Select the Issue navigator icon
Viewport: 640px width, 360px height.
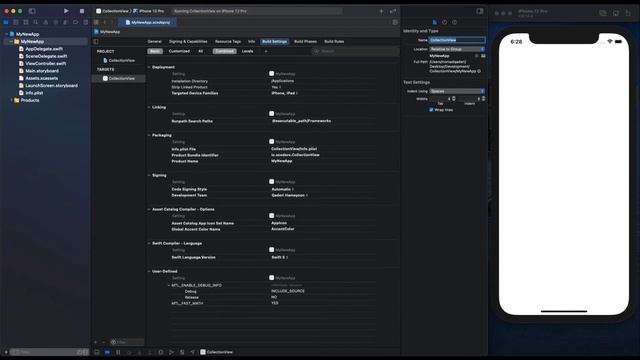pos(46,22)
